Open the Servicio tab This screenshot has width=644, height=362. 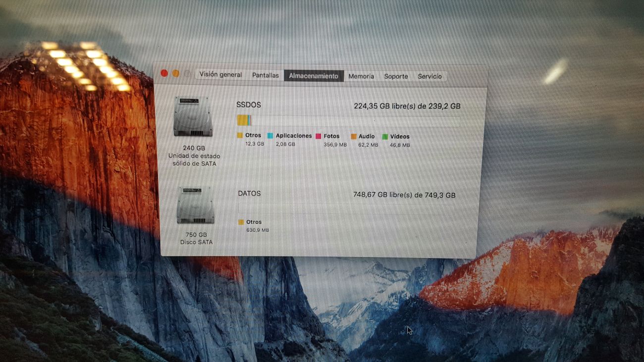(429, 76)
